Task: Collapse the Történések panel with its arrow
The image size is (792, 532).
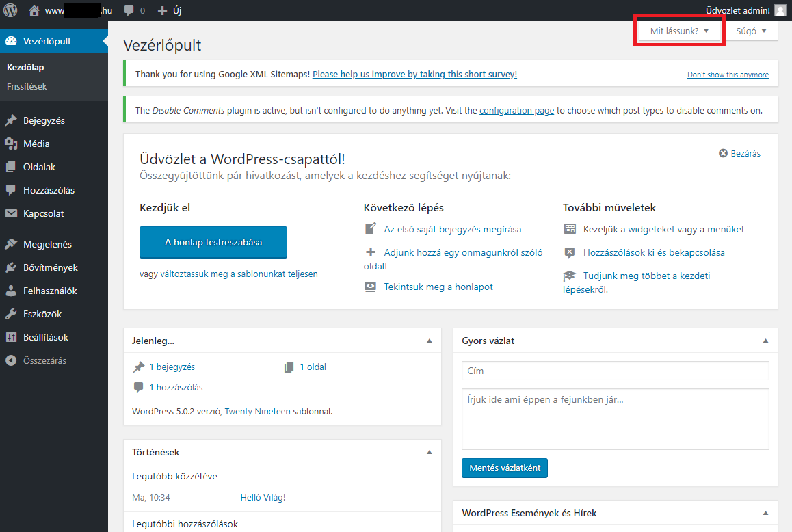Action: point(430,452)
